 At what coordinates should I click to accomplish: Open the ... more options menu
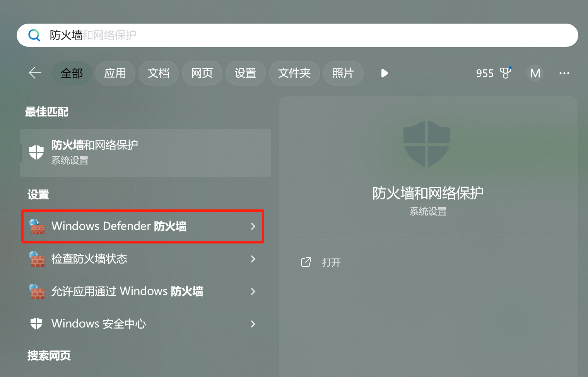pyautogui.click(x=564, y=73)
